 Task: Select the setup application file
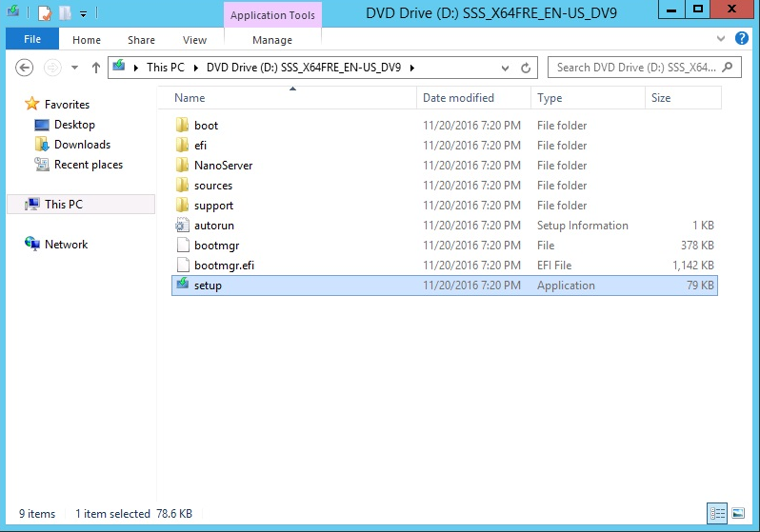pyautogui.click(x=208, y=286)
